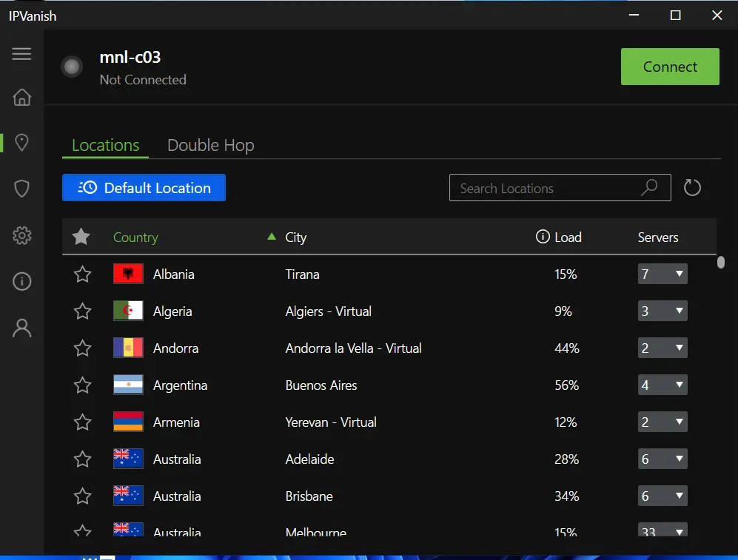The width and height of the screenshot is (738, 560).
Task: Sort list by Servers column header
Action: tap(658, 237)
